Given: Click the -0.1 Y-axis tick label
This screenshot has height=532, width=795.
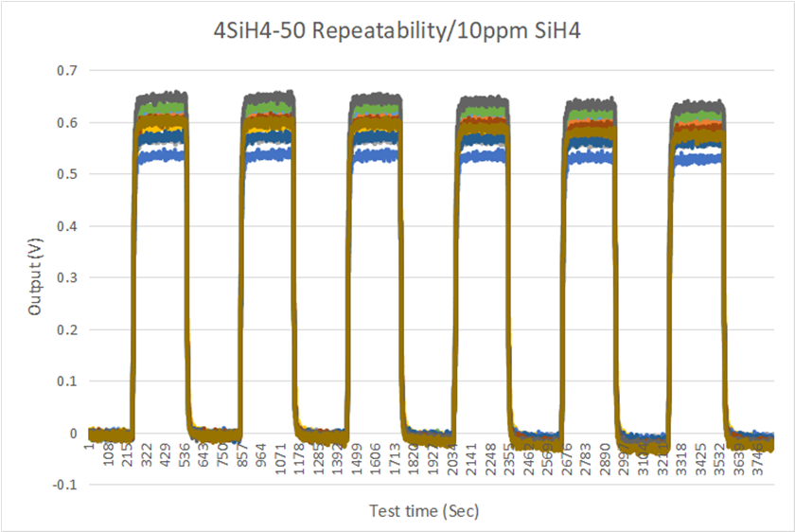Looking at the screenshot, I should 65,485.
